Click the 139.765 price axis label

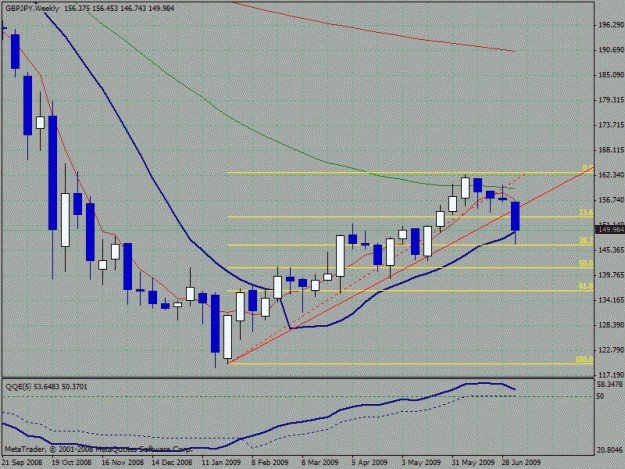(x=611, y=275)
